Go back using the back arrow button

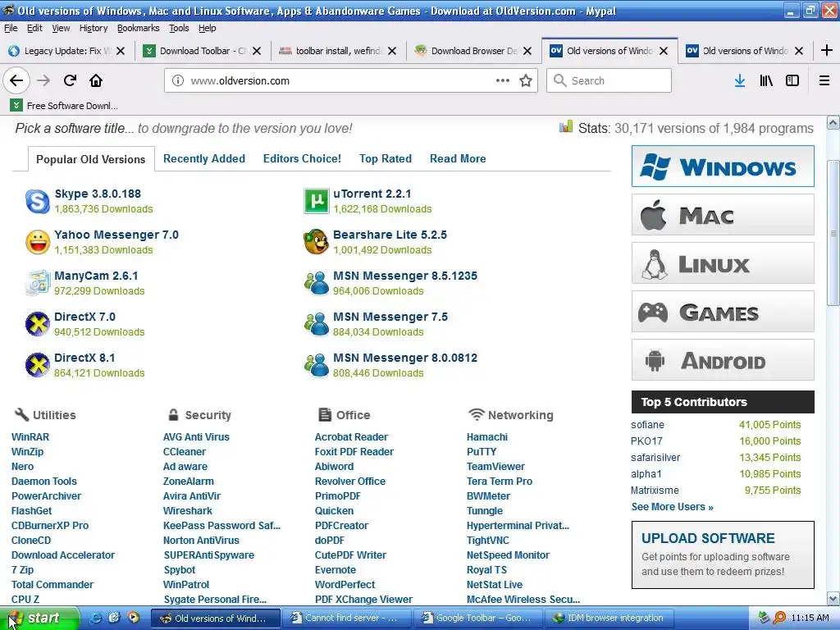(16, 80)
